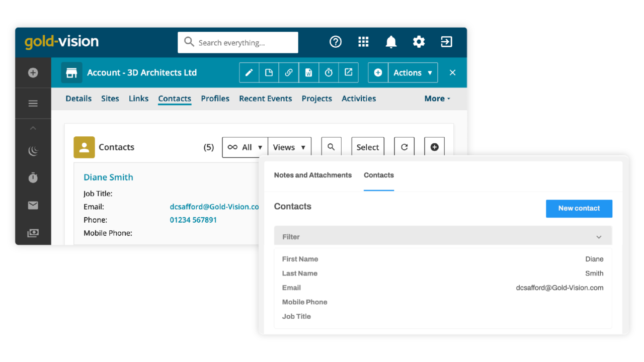This screenshot has height=362, width=644.
Task: Open the money icon in sidebar
Action: [33, 233]
